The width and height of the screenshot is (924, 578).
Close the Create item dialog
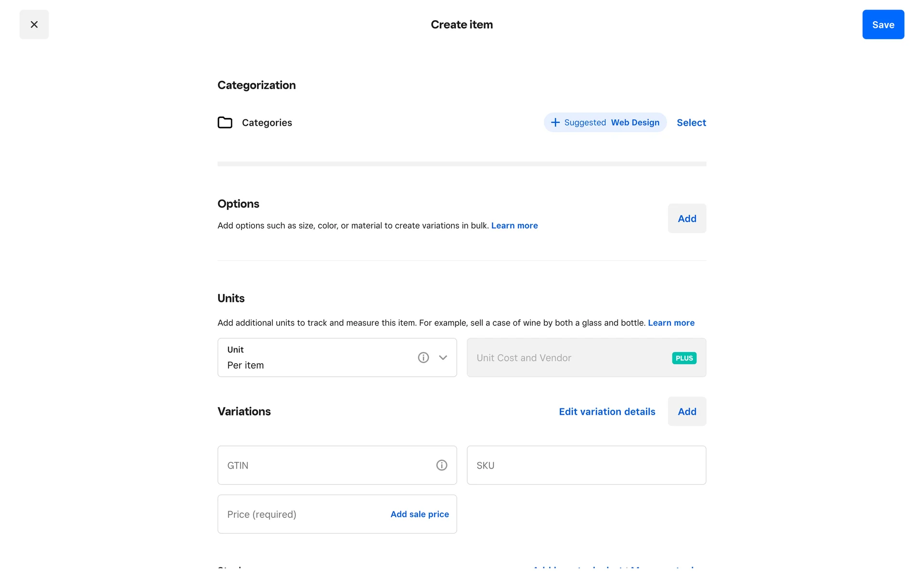click(x=34, y=25)
